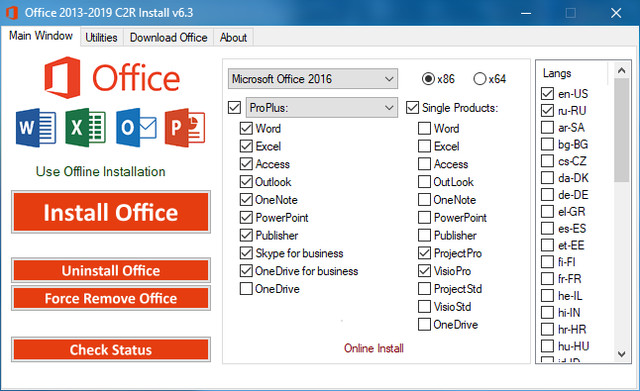Image resolution: width=640 pixels, height=391 pixels.
Task: Open the About tab
Action: pyautogui.click(x=233, y=38)
